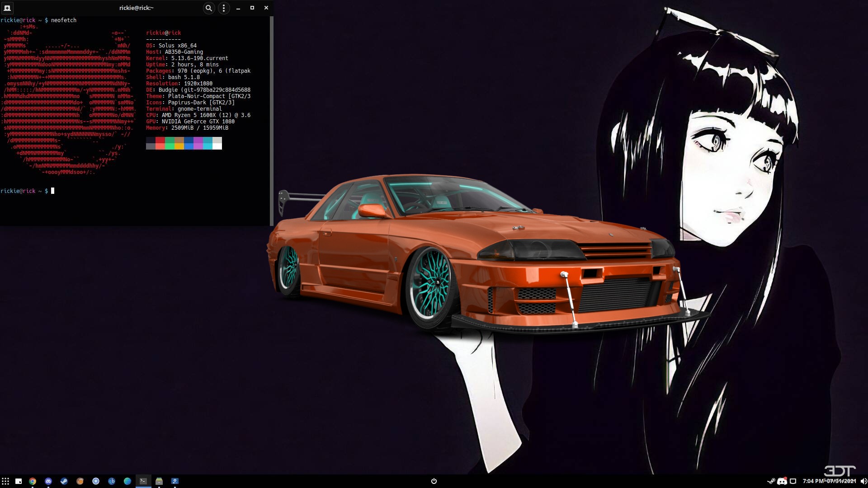Open Google Chrome from the taskbar
The width and height of the screenshot is (868, 488).
[x=33, y=481]
